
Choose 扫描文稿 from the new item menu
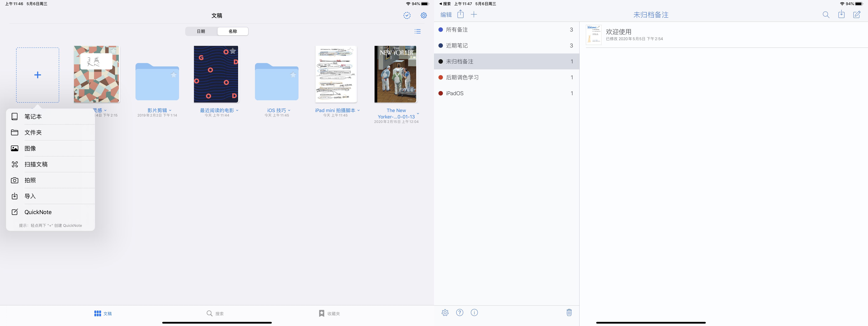[x=36, y=164]
